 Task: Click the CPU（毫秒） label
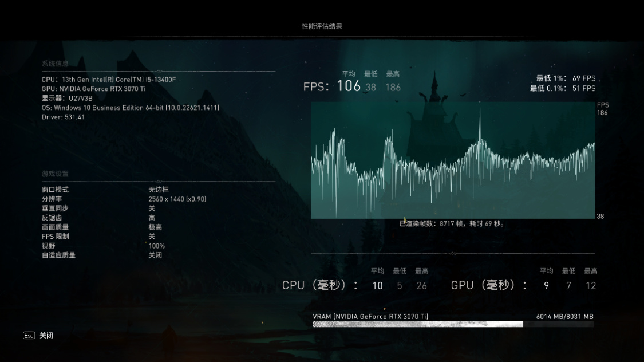(x=320, y=285)
